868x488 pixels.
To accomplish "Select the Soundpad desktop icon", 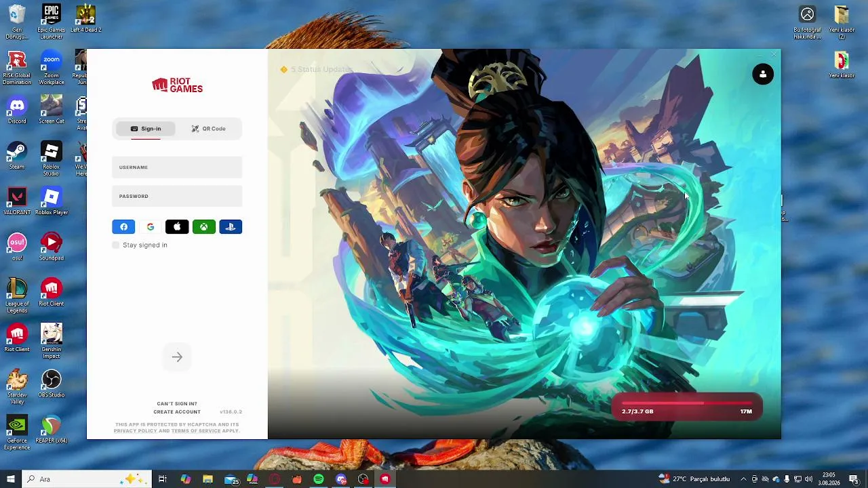I will tap(51, 247).
